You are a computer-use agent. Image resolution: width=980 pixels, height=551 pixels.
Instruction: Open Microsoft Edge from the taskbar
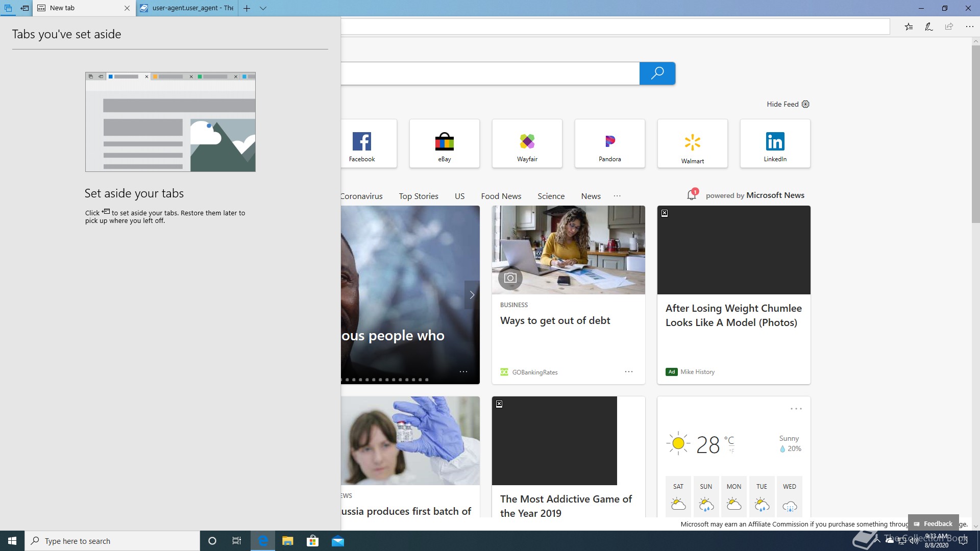point(263,541)
